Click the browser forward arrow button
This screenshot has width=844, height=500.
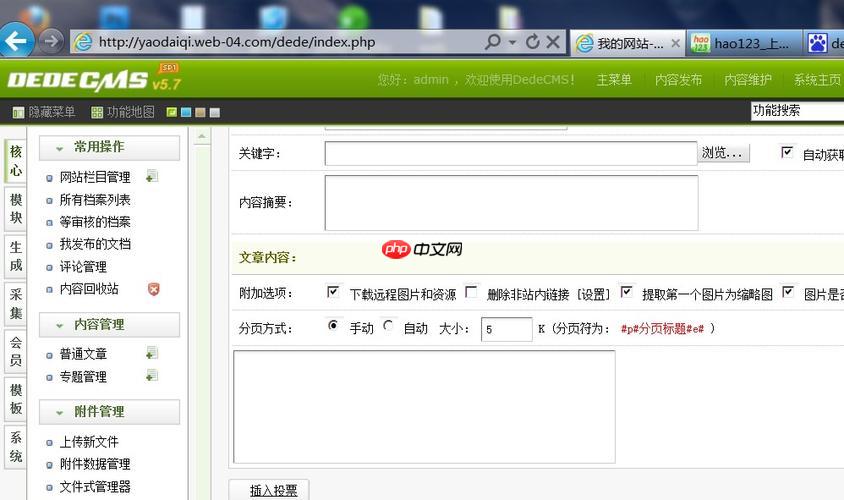pos(50,41)
